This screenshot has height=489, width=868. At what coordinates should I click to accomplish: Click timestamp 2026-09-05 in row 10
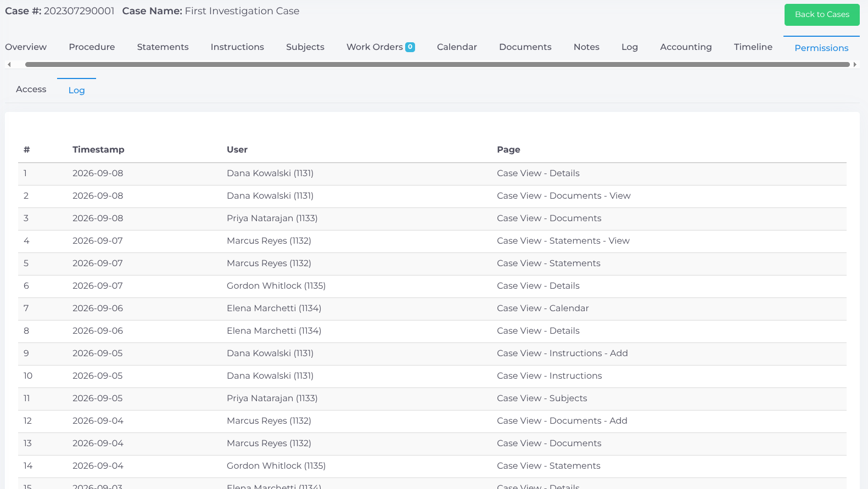coord(98,376)
